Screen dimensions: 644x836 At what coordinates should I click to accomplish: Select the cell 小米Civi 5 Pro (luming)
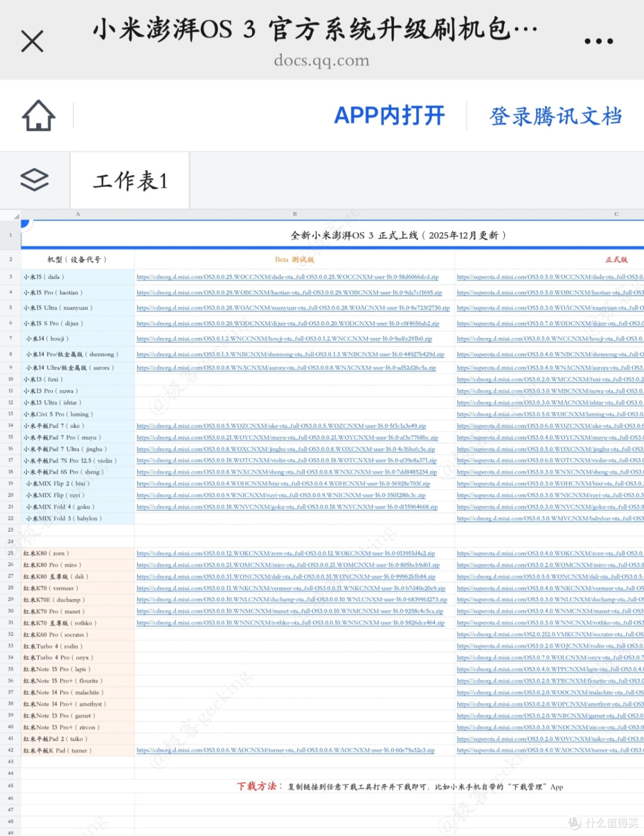click(x=78, y=414)
